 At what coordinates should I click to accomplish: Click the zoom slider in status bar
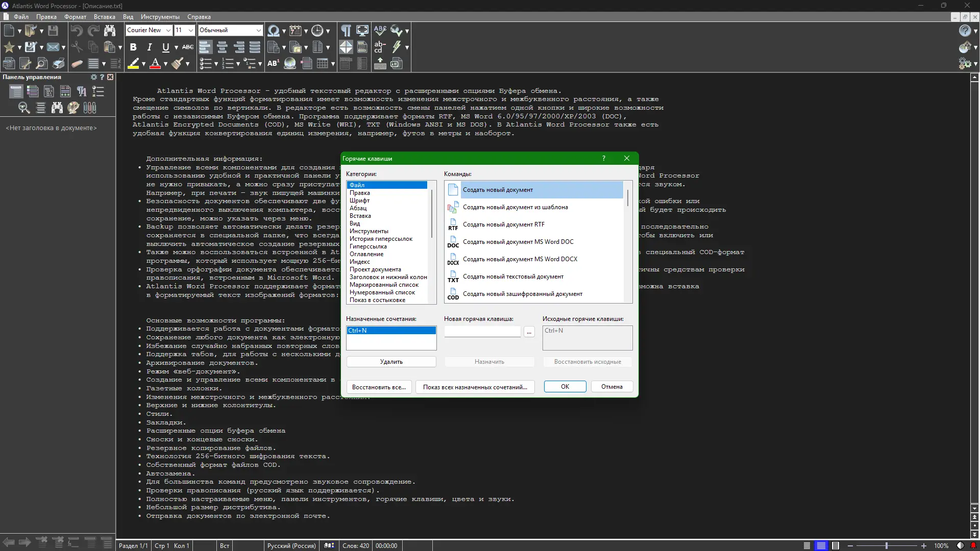click(887, 546)
